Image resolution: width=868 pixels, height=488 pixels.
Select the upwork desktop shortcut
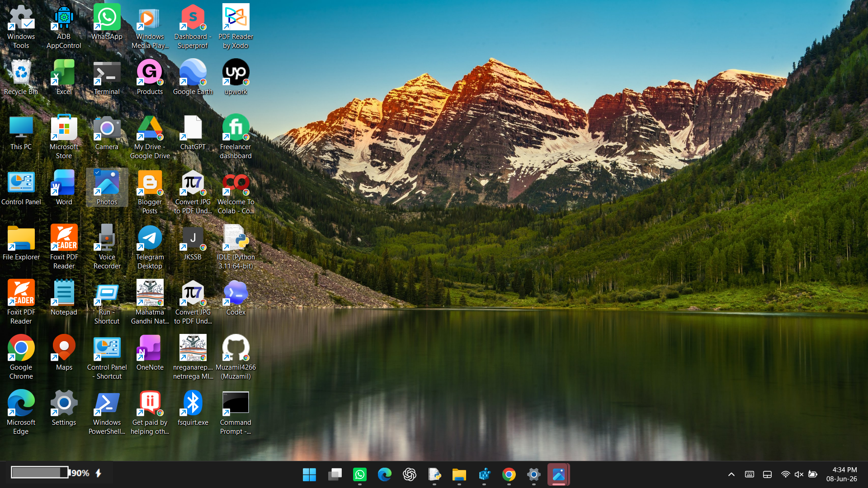(236, 78)
